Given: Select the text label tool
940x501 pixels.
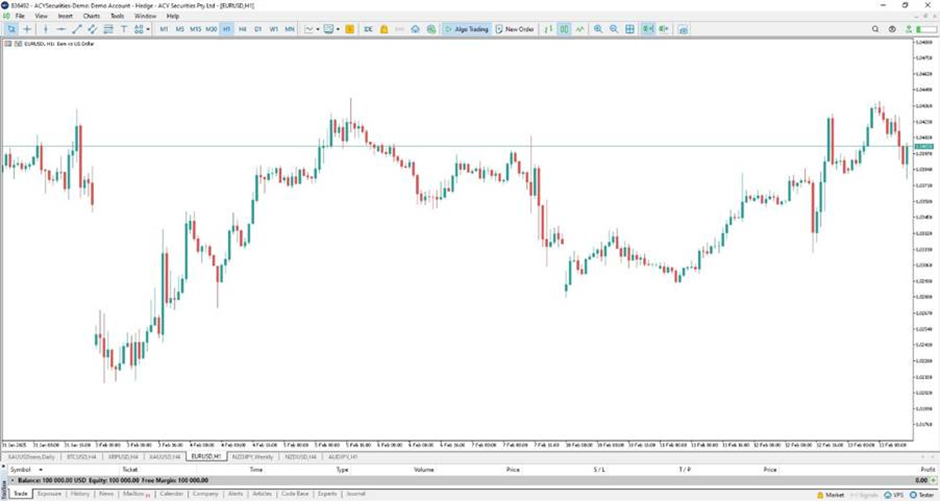Looking at the screenshot, I should [x=124, y=29].
